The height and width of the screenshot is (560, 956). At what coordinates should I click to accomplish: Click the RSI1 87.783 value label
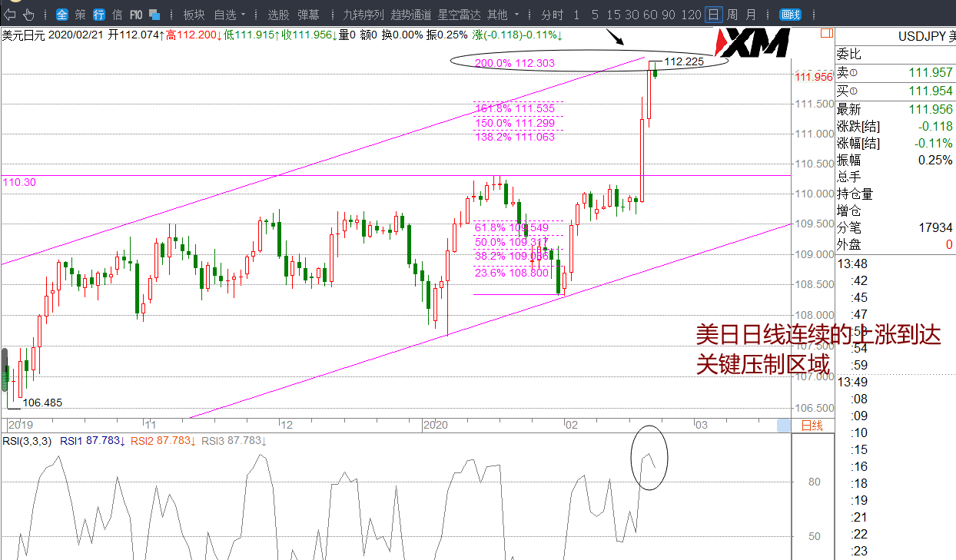click(x=91, y=441)
